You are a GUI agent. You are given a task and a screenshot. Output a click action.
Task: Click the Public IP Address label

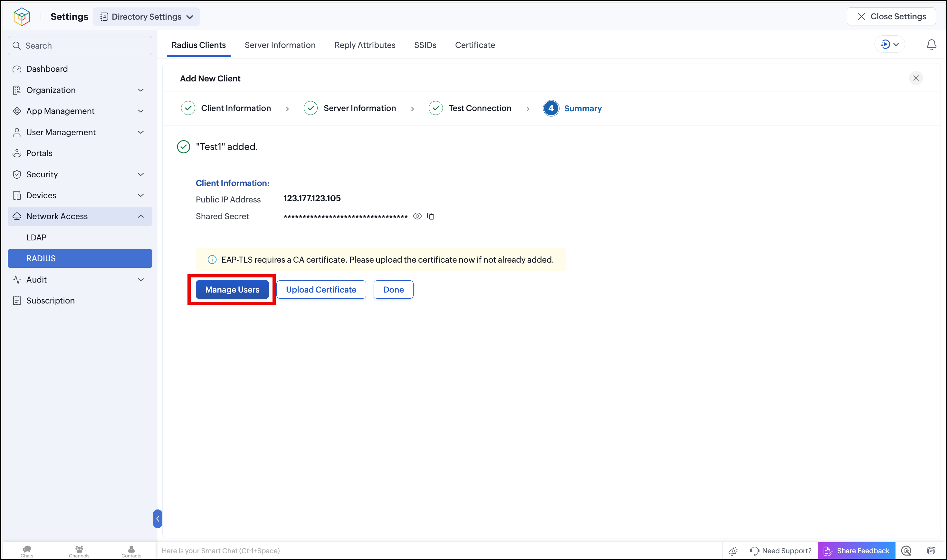coord(228,200)
